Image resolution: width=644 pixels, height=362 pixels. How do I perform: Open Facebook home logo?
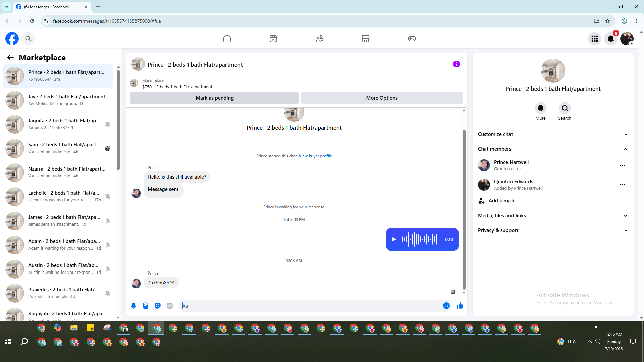pos(12,39)
